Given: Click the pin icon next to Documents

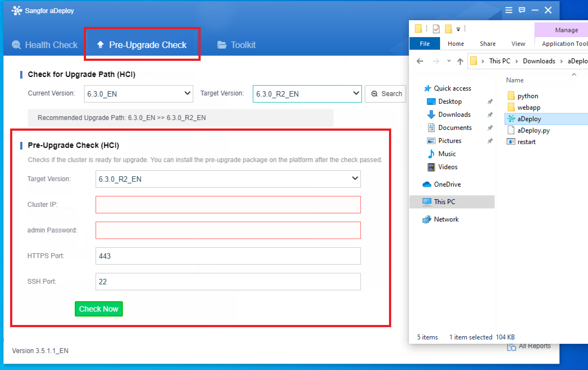Looking at the screenshot, I should coord(490,128).
